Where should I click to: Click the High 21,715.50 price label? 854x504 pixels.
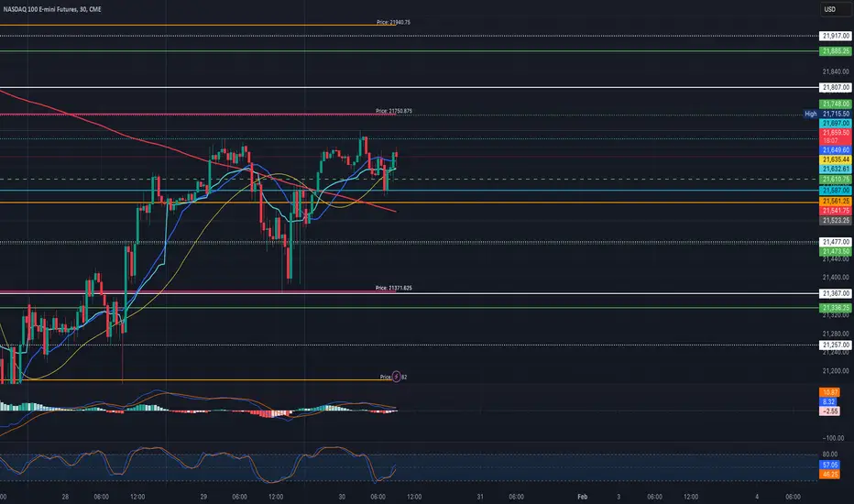pos(827,114)
